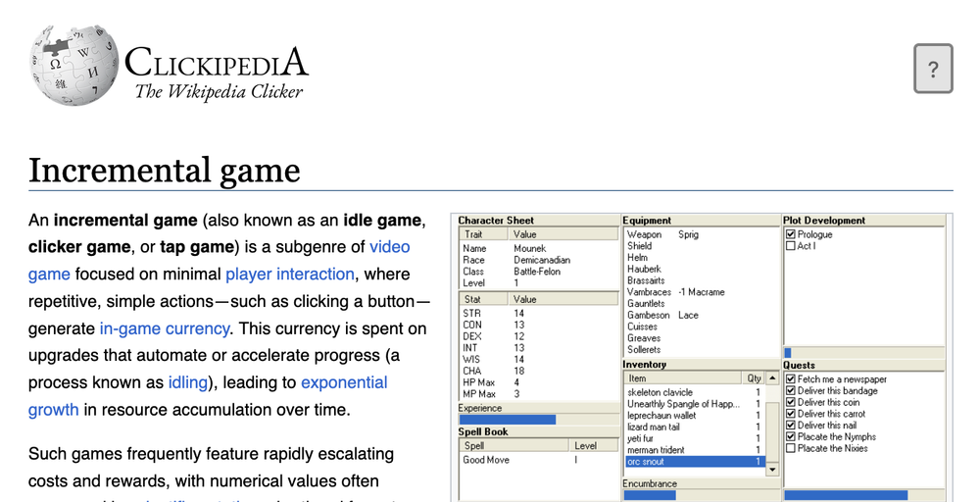Check the Act I checkbox
This screenshot has height=502, width=980.
[x=791, y=246]
